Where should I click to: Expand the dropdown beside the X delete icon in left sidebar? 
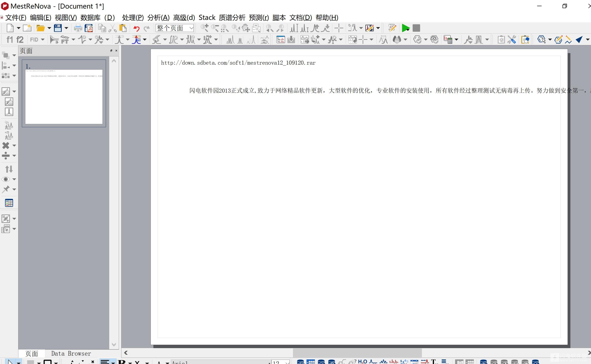point(14,146)
